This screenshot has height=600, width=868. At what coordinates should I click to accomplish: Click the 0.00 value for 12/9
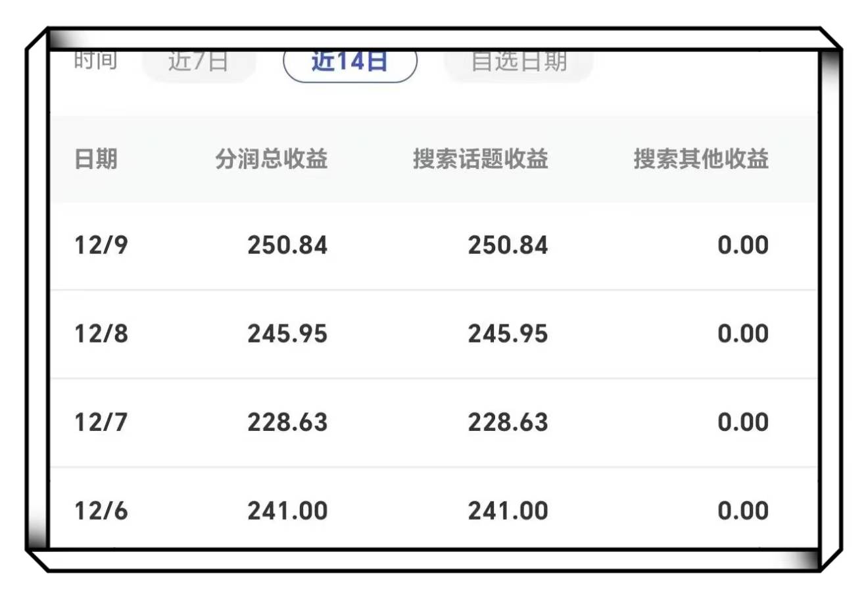click(x=742, y=245)
